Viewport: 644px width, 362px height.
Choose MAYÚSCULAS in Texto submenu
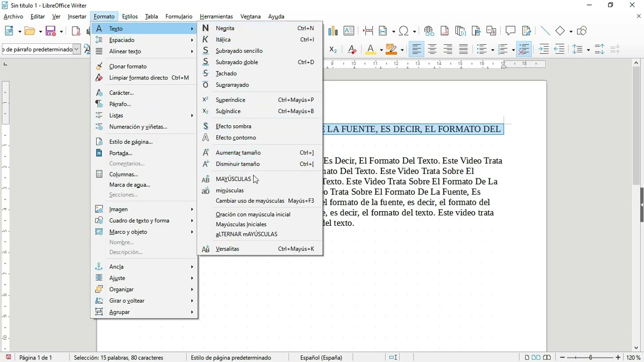(x=260, y=179)
